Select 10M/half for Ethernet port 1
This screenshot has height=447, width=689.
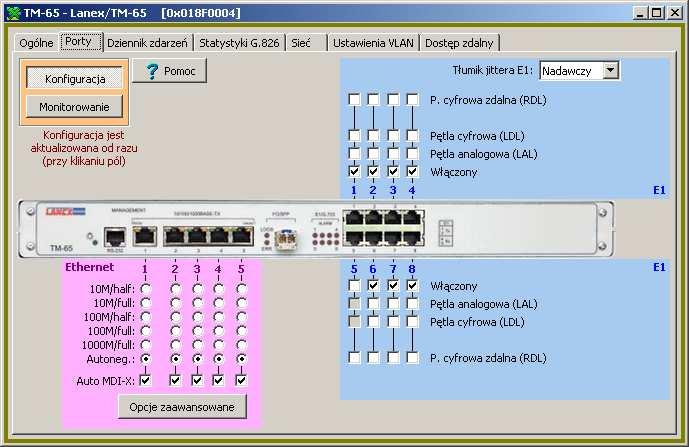[x=145, y=289]
